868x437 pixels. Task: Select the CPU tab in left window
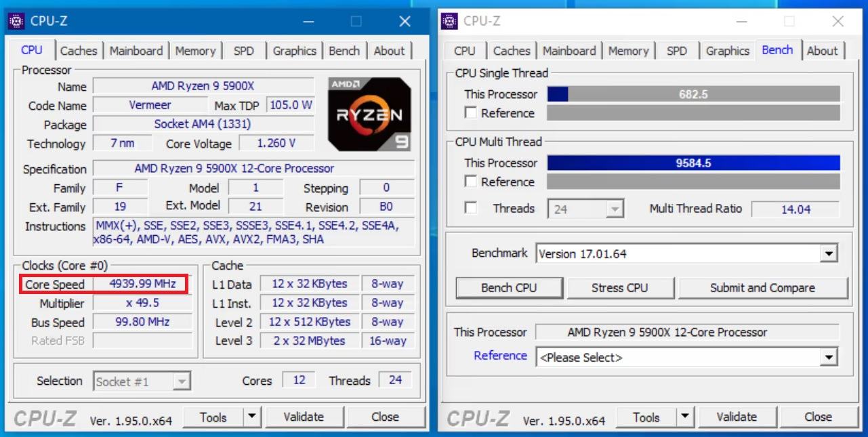pos(32,50)
